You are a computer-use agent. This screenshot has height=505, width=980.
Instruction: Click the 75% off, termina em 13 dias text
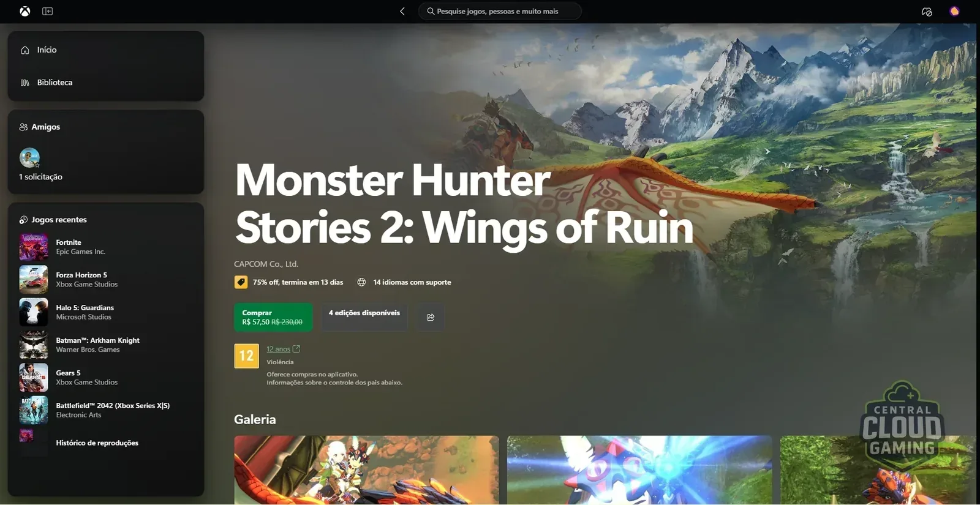298,282
